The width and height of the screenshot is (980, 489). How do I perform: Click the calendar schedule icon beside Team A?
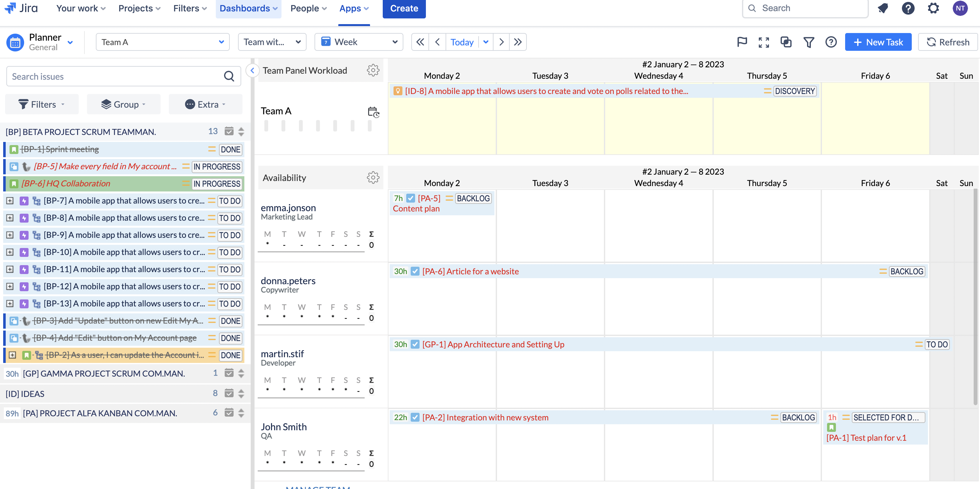point(373,112)
